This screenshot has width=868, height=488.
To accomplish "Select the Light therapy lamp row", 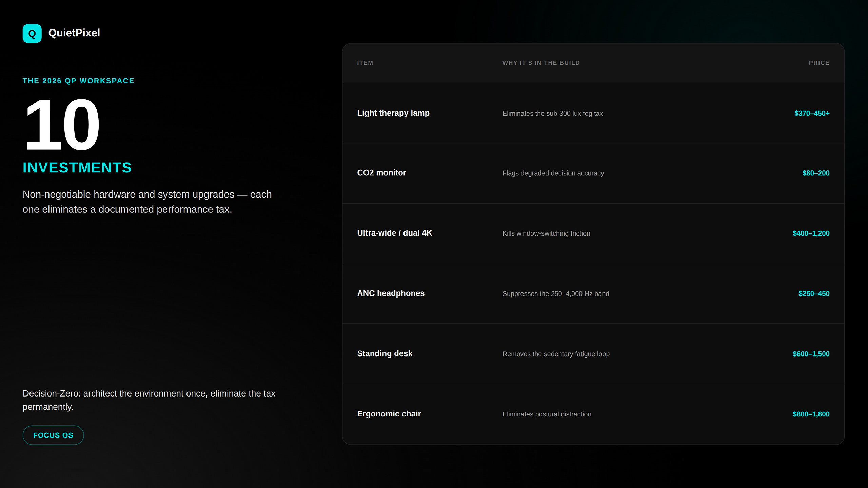I will pyautogui.click(x=593, y=113).
